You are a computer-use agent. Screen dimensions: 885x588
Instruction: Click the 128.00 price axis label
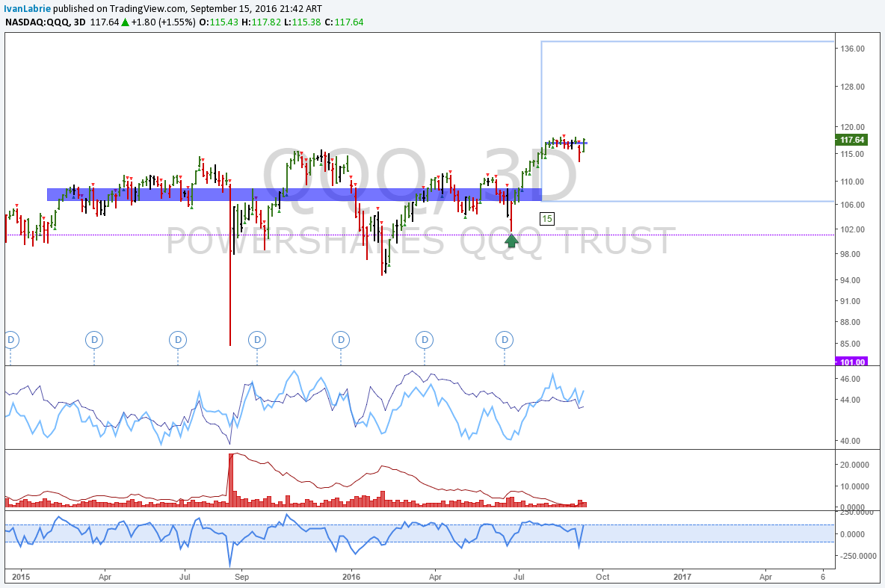tap(852, 87)
